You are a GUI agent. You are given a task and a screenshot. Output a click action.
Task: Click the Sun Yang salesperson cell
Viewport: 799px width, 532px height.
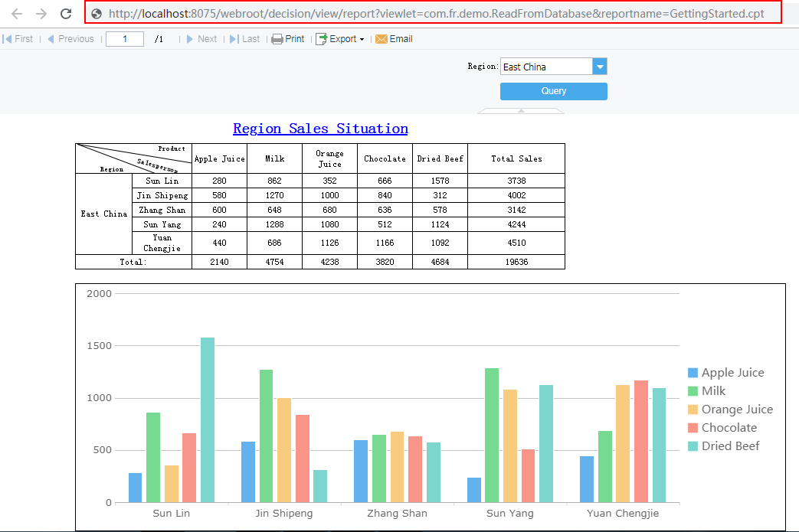pyautogui.click(x=162, y=224)
